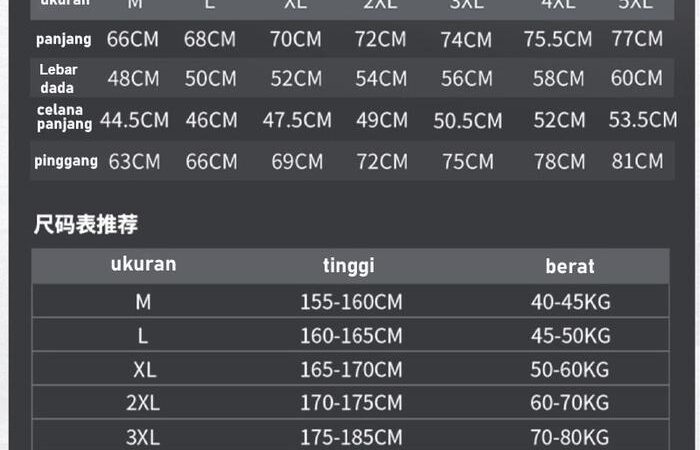
Task: Click the 'berat' column header
Action: pyautogui.click(x=570, y=267)
